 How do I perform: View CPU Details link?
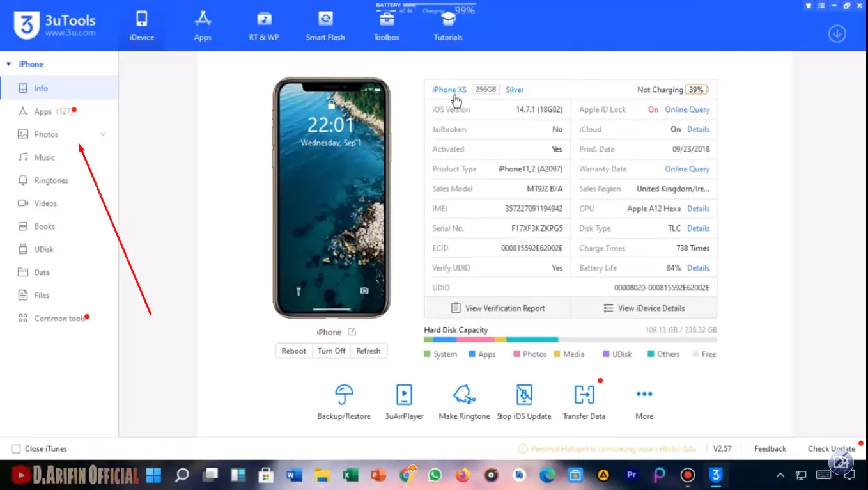coord(698,209)
